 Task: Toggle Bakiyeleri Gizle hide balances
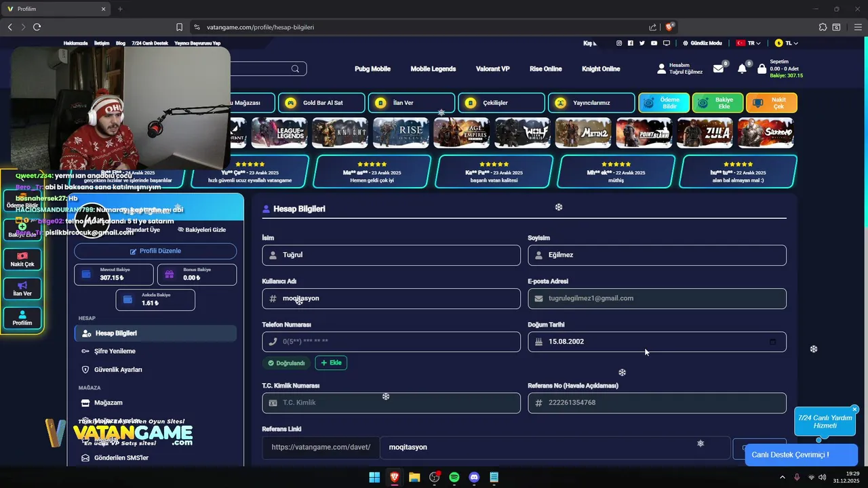pyautogui.click(x=201, y=230)
